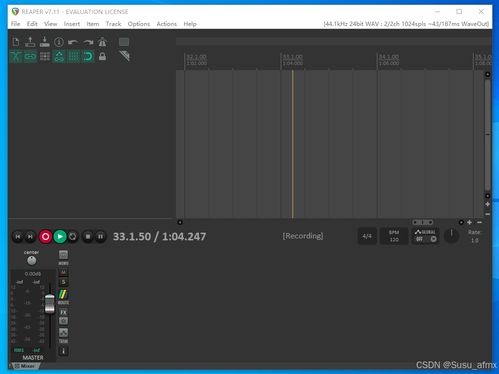Click the master volume fader knob

point(50,304)
